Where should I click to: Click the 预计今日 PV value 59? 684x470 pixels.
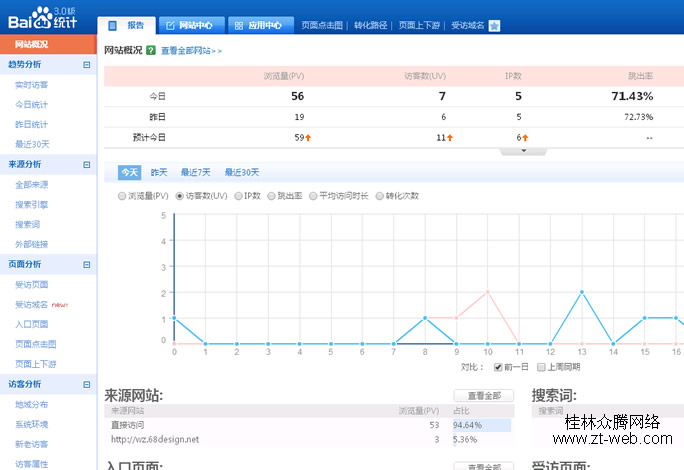click(299, 137)
